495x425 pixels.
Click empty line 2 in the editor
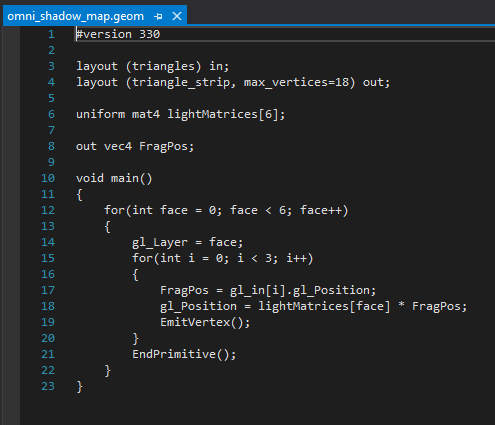[285, 50]
